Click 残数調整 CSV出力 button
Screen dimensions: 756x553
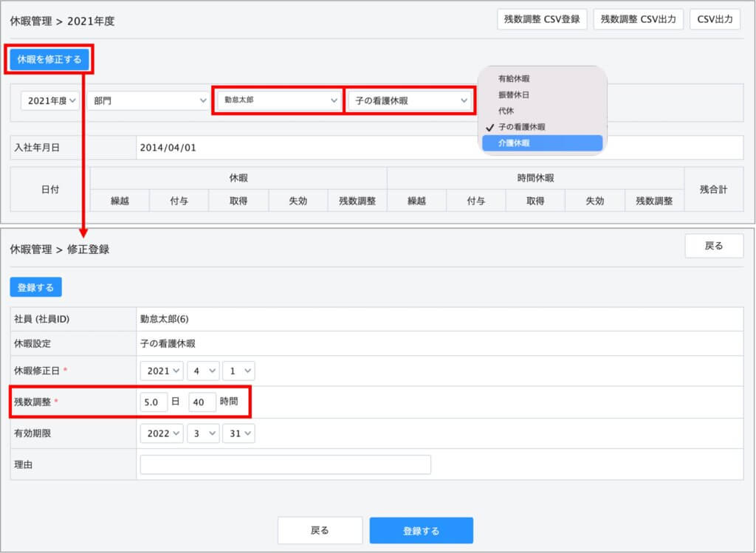[639, 20]
